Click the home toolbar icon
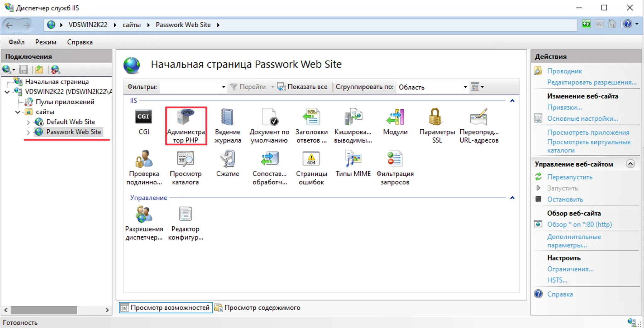This screenshot has width=644, height=328. pyautogui.click(x=612, y=24)
